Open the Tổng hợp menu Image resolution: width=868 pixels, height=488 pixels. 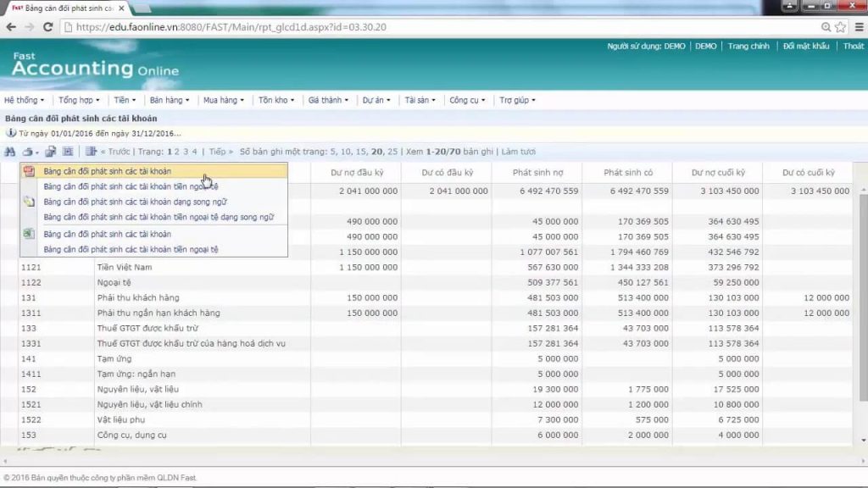click(79, 100)
